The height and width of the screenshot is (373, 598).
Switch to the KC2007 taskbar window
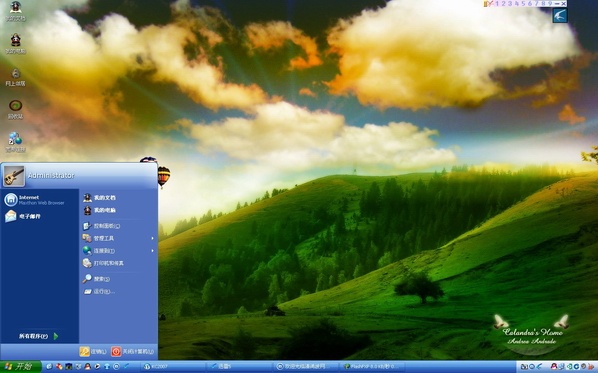coord(173,367)
